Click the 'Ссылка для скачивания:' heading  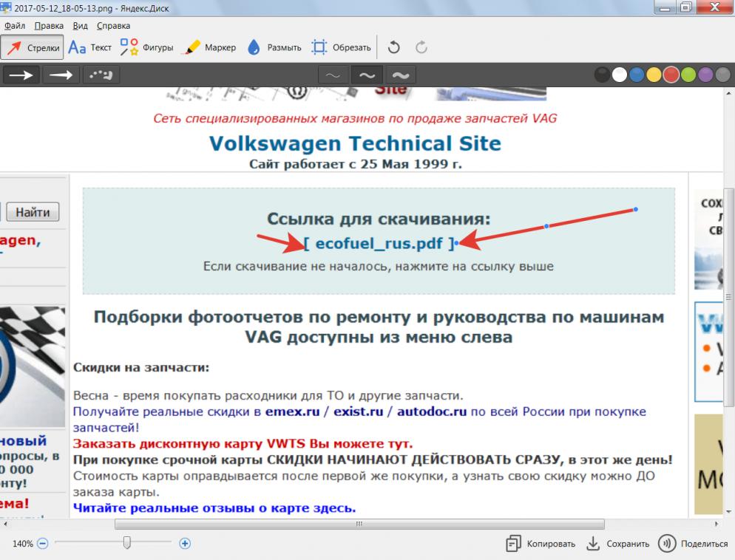[x=379, y=219]
